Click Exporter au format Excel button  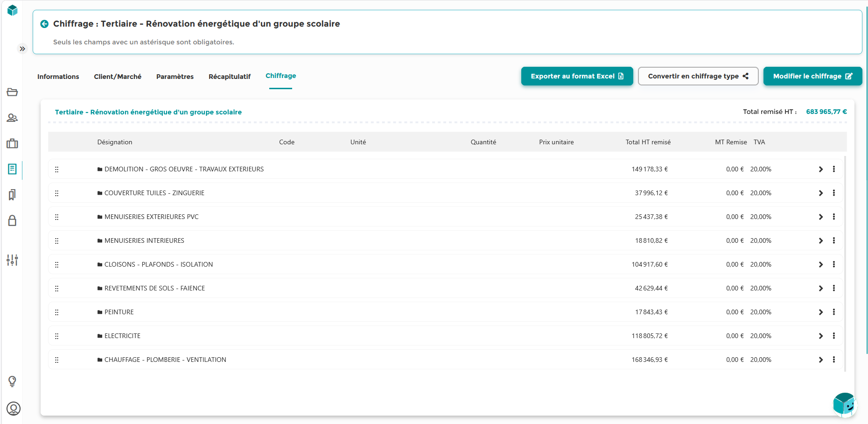(577, 76)
